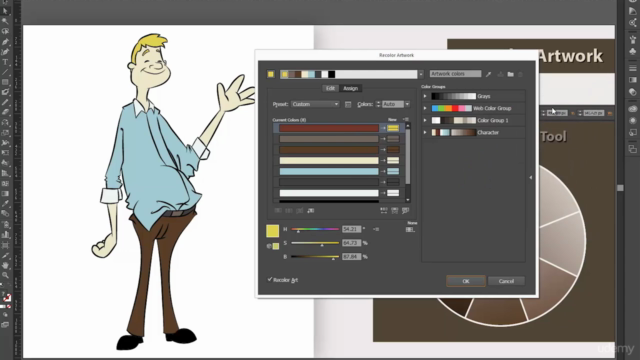The height and width of the screenshot is (360, 640).
Task: Toggle Recolor Art checkbox
Action: [x=270, y=280]
